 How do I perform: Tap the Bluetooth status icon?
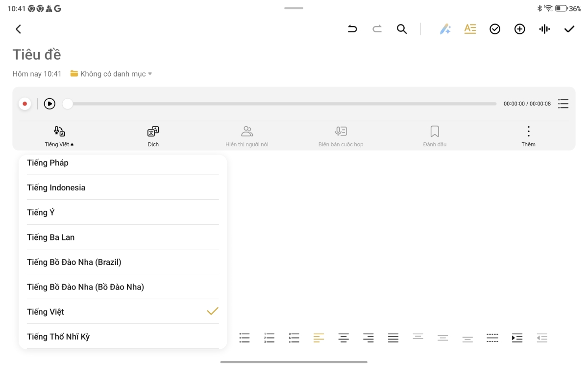tap(539, 8)
